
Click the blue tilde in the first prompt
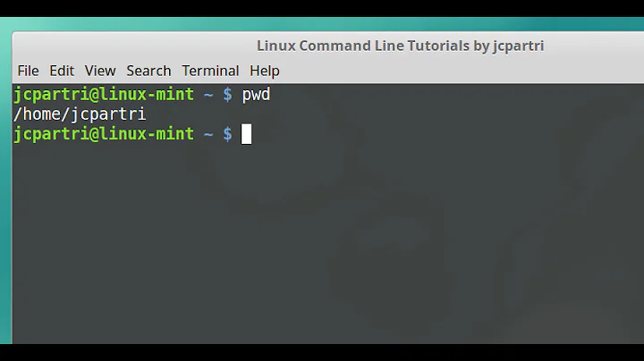(208, 96)
